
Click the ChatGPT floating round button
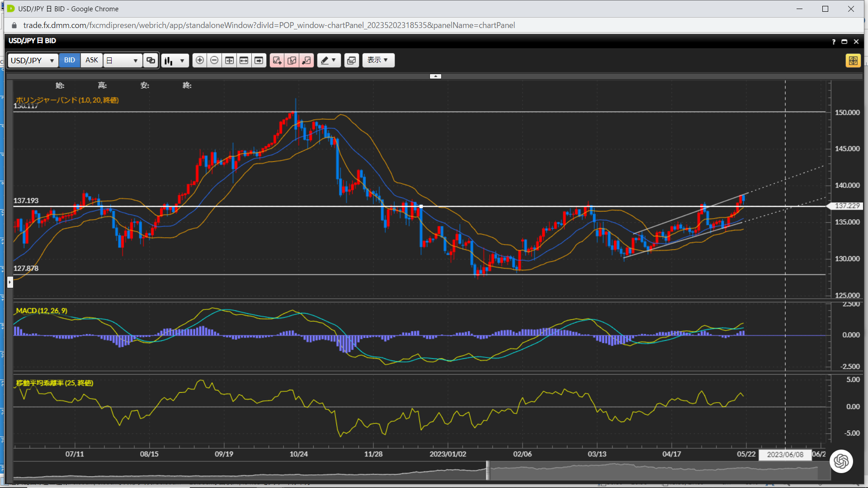pos(841,461)
